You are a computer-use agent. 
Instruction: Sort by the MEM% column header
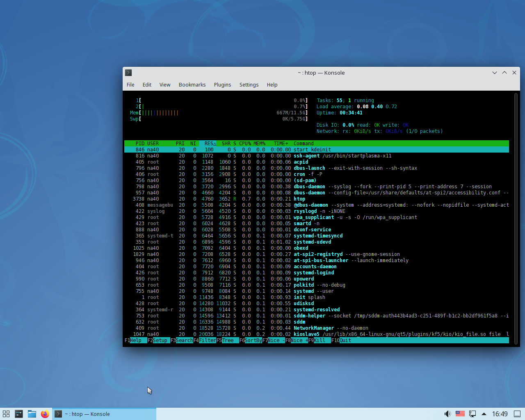(259, 144)
